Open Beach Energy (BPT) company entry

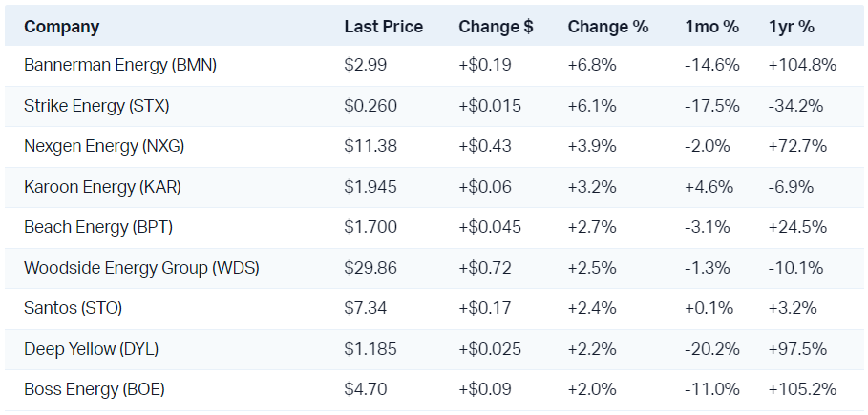point(98,228)
